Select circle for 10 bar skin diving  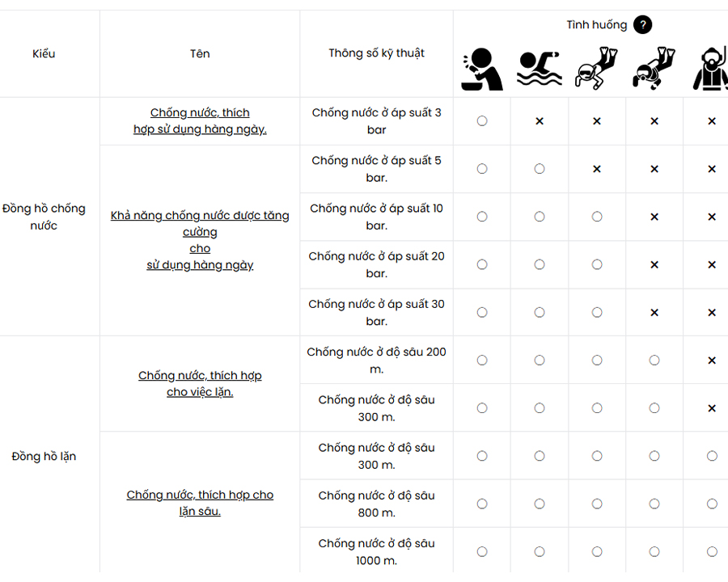pyautogui.click(x=597, y=217)
